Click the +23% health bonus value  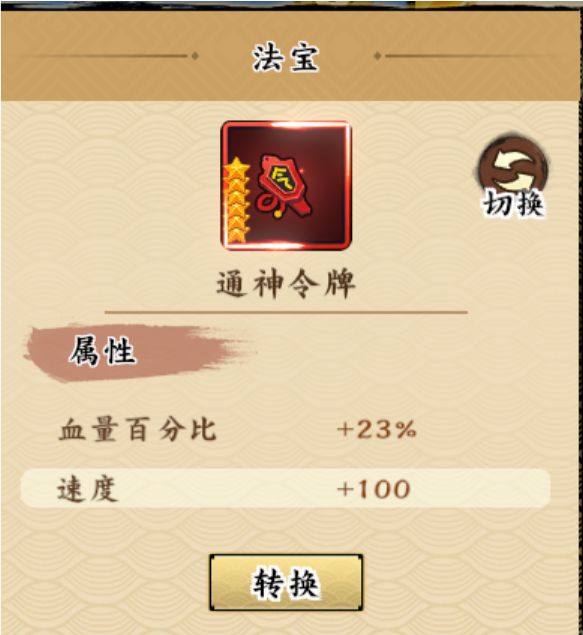(377, 429)
